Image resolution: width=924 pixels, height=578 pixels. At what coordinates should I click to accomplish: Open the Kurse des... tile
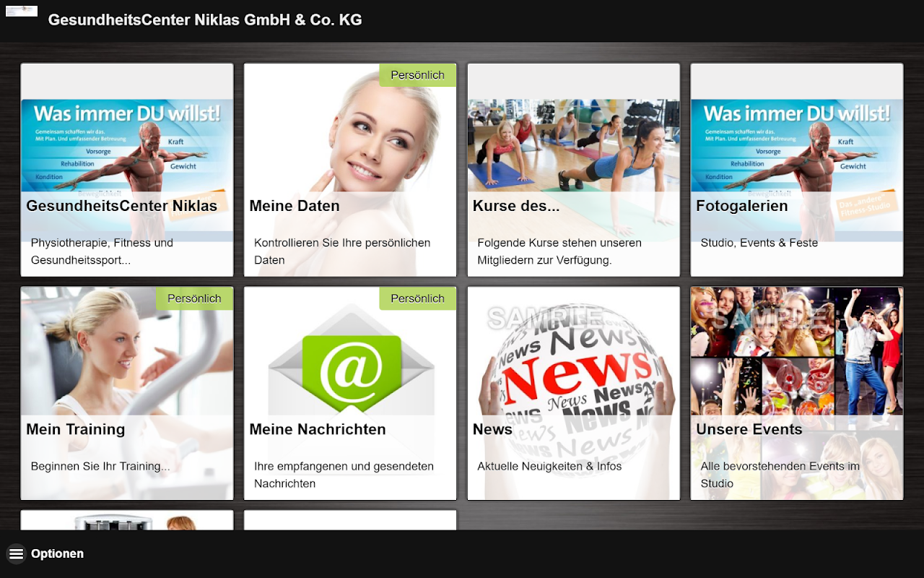point(573,170)
